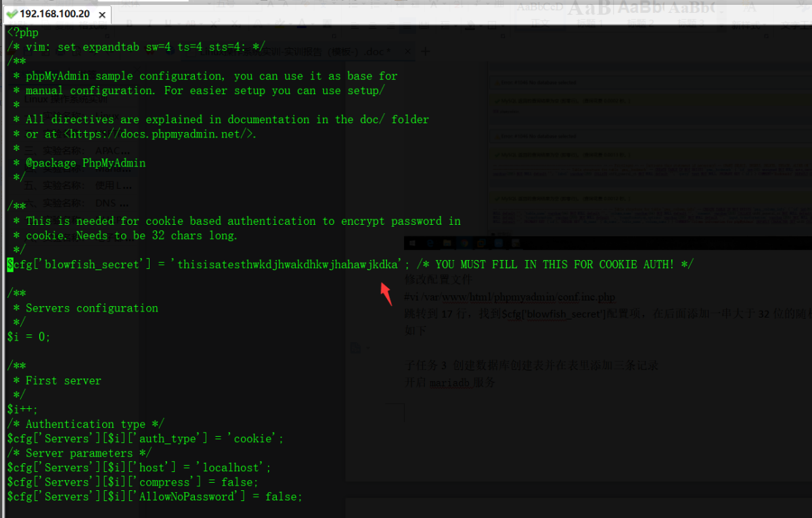Click the 'compress' = false config line
The width and height of the screenshot is (812, 518).
[133, 482]
